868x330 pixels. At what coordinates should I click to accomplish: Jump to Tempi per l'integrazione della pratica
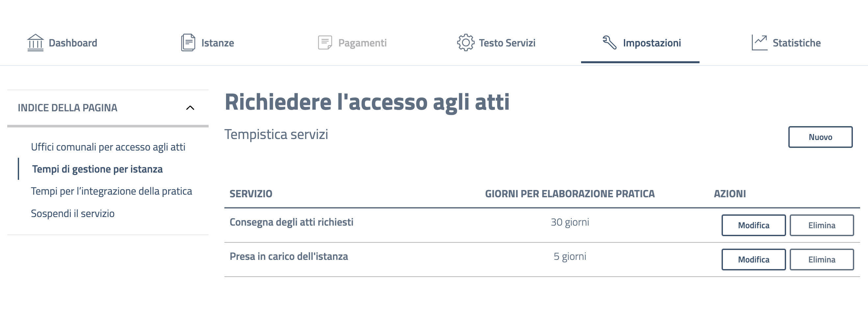111,191
